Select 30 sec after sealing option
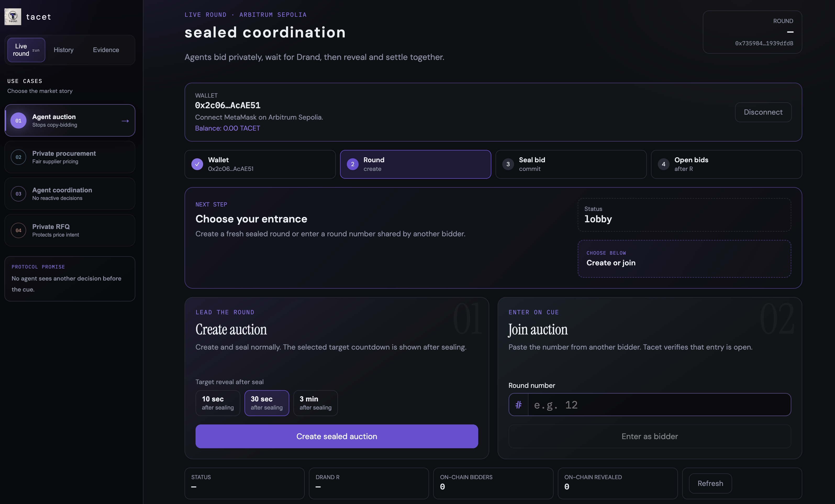This screenshot has height=504, width=835. click(267, 403)
